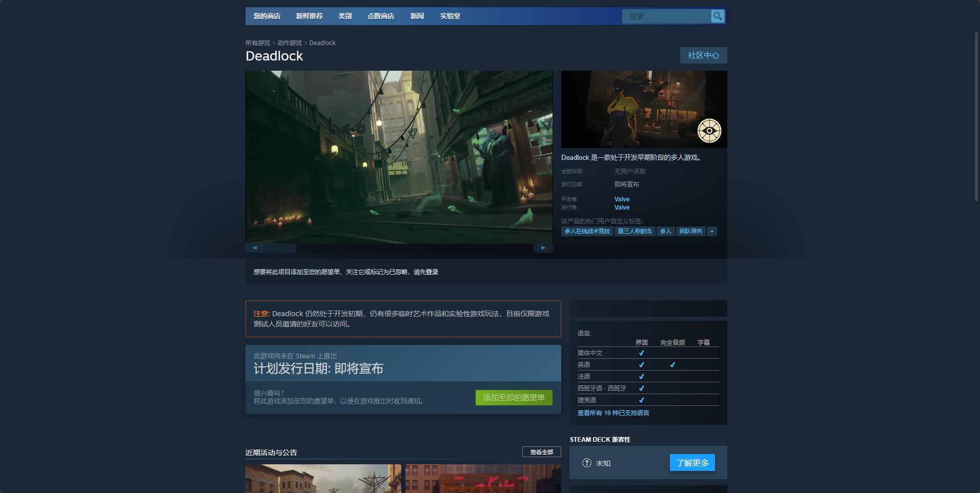This screenshot has height=493, width=980.
Task: Open the 类别 categories dropdown
Action: point(346,16)
